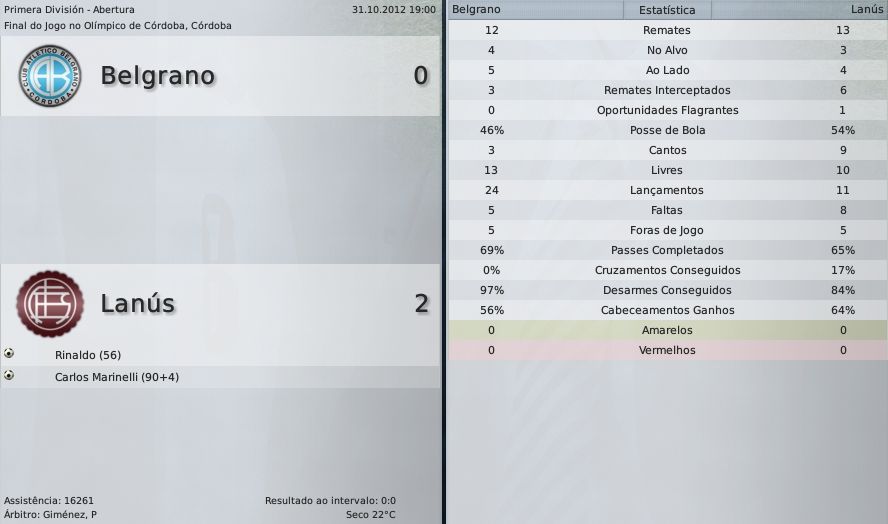The height and width of the screenshot is (524, 888).
Task: Open the Belgrano team name link
Action: pyautogui.click(x=158, y=76)
